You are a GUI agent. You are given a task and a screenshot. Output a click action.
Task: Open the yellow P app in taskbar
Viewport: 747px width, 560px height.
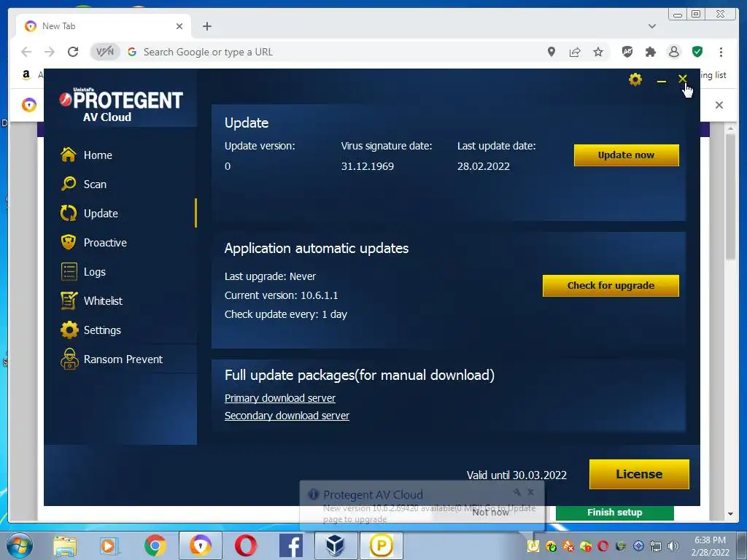click(x=381, y=545)
